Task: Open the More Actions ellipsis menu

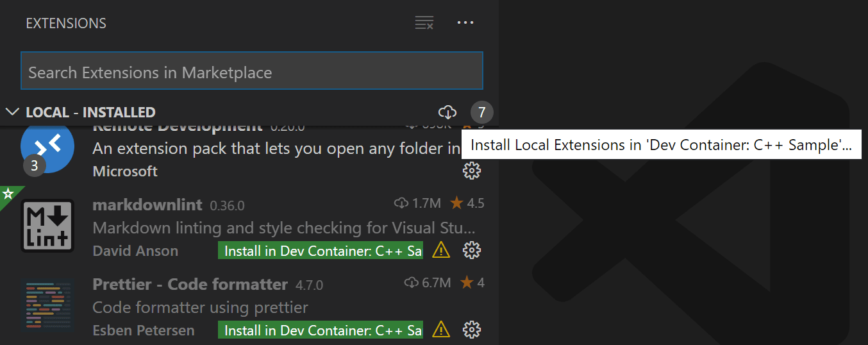Action: pos(465,23)
